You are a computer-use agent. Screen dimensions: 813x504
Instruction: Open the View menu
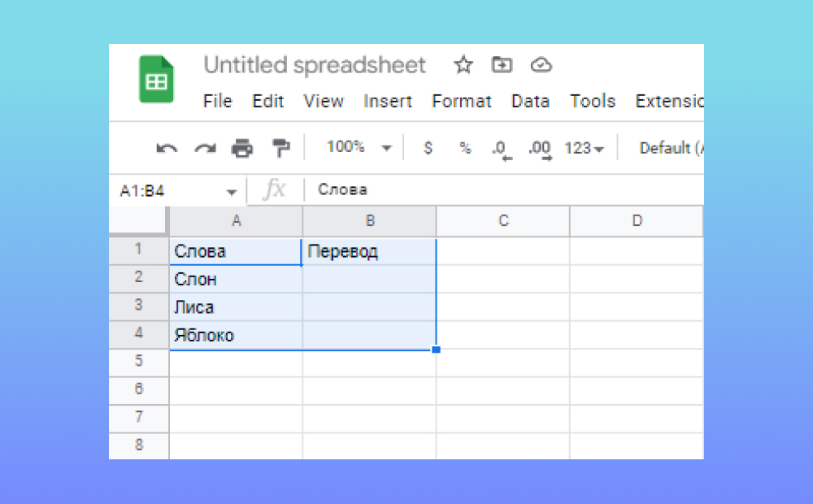pyautogui.click(x=323, y=101)
